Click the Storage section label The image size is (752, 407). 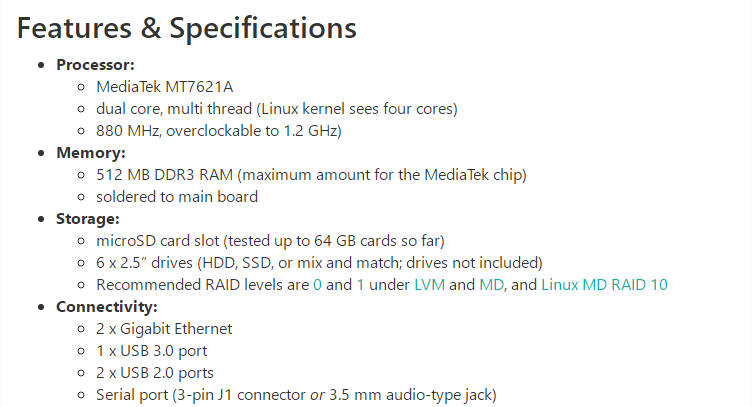[88, 219]
